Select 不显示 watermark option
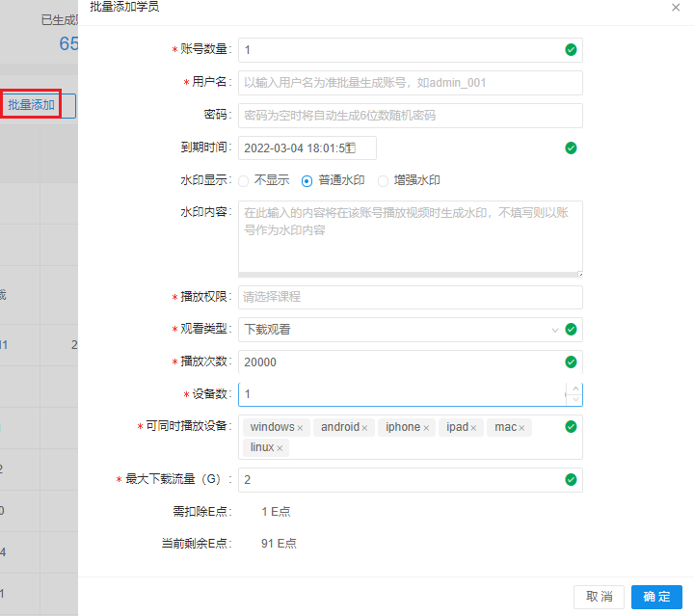The image size is (694, 616). click(x=244, y=180)
